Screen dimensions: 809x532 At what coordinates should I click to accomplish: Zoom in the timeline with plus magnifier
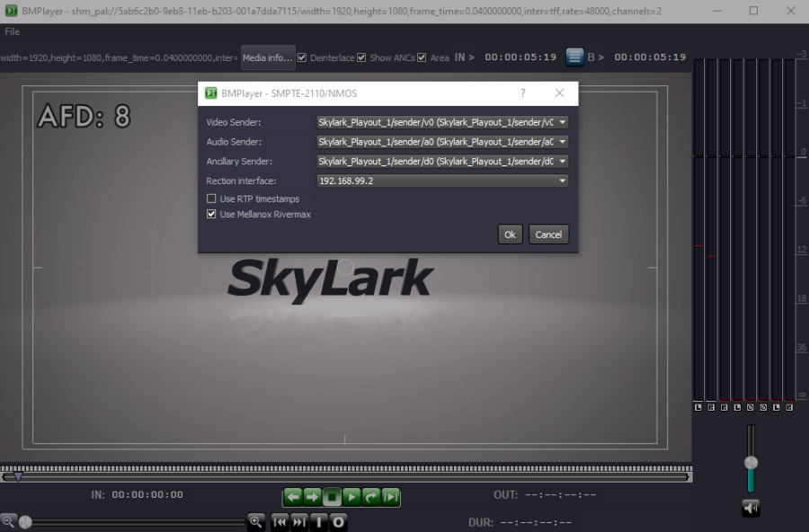256,521
